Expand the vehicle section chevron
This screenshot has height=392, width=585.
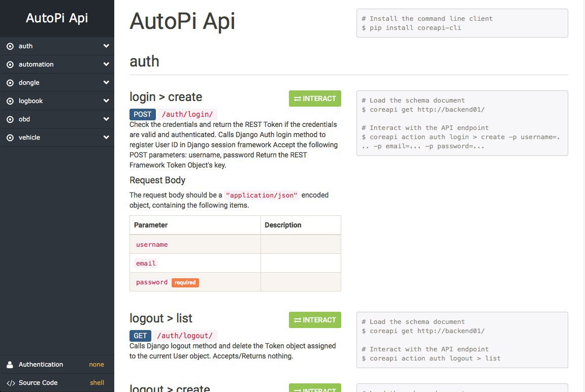[106, 137]
